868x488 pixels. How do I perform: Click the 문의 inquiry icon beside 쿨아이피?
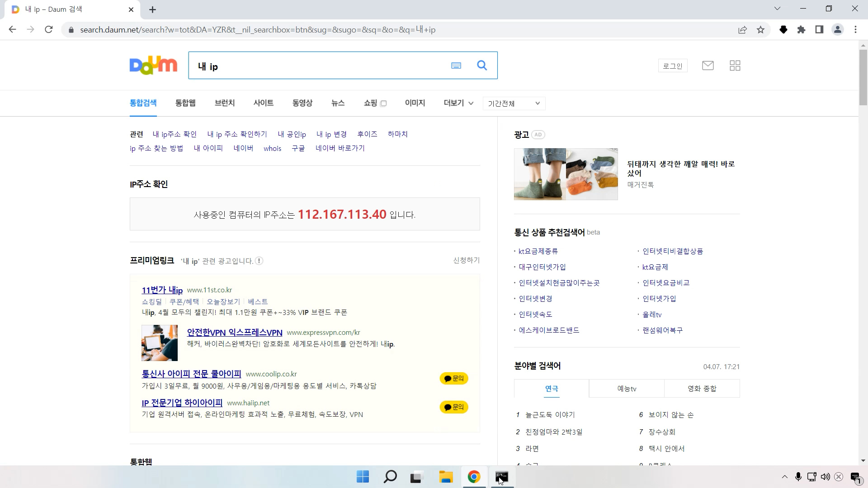coord(453,379)
